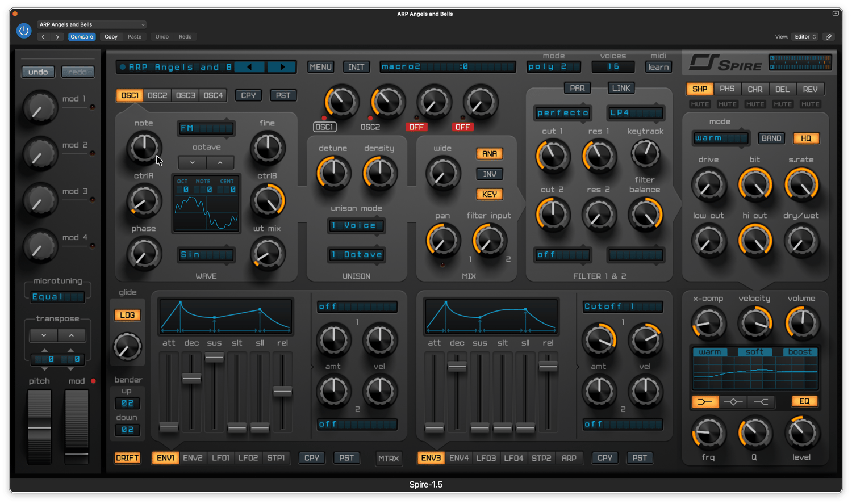The image size is (852, 504).
Task: Enable the BAND shaper button
Action: pyautogui.click(x=771, y=138)
